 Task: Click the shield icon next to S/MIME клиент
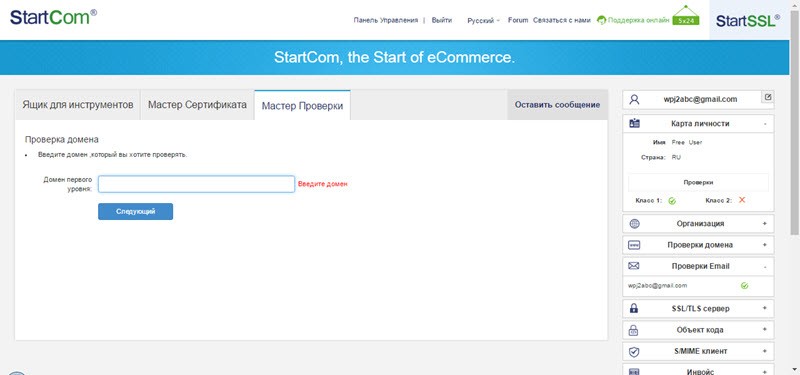tap(634, 351)
